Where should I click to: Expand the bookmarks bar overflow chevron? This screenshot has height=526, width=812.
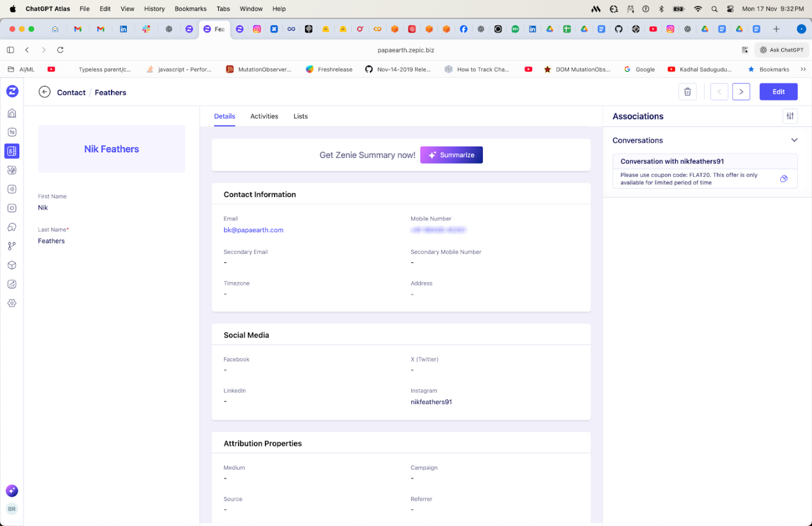click(803, 69)
